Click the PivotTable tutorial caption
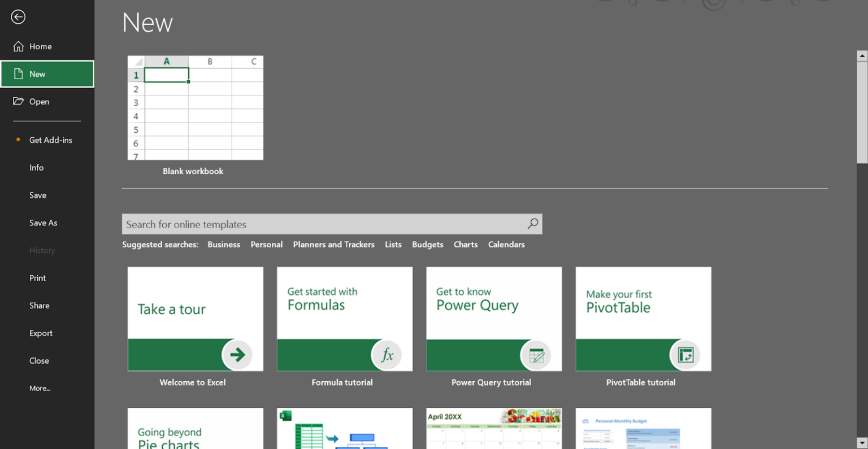Screen dimensions: 868x449 tap(641, 382)
